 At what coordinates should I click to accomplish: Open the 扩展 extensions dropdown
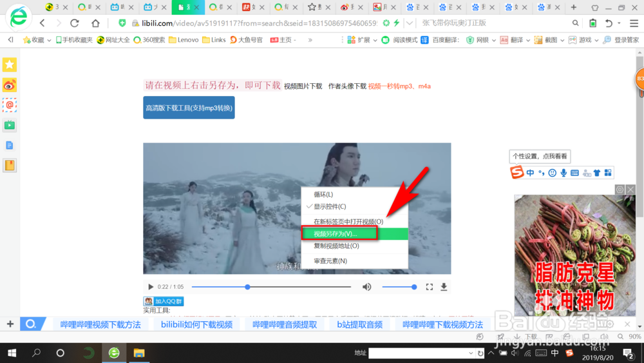click(362, 40)
